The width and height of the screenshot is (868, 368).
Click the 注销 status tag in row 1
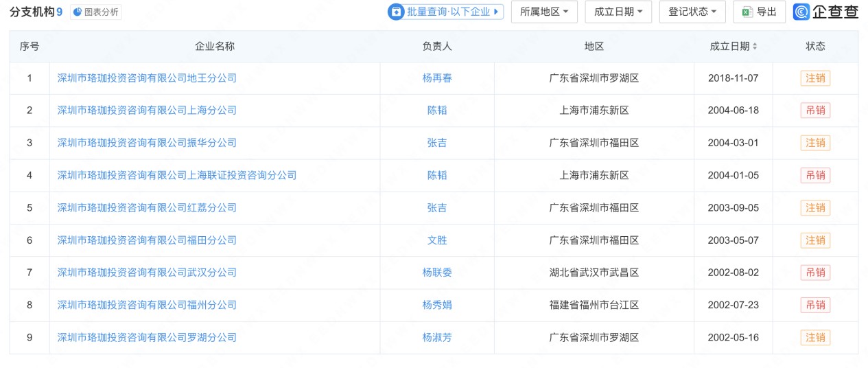[x=815, y=78]
